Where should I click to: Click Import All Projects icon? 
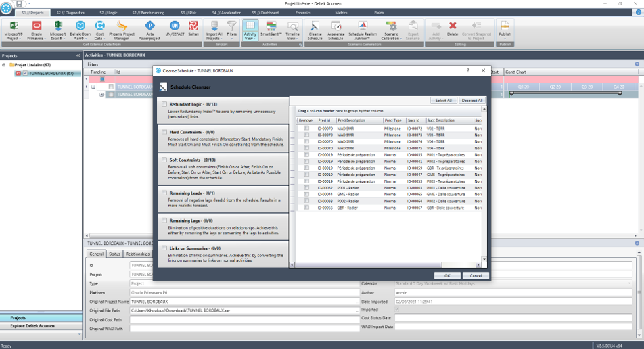(x=214, y=26)
